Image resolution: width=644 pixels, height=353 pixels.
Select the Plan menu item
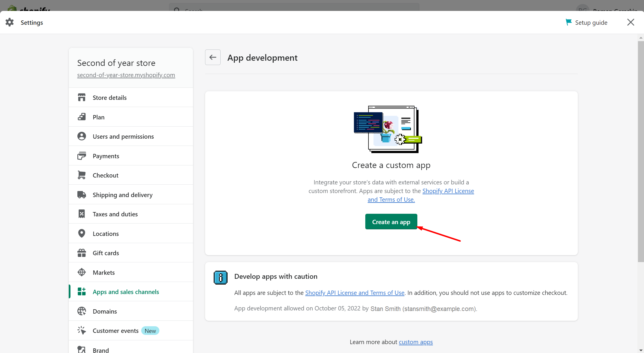click(98, 117)
